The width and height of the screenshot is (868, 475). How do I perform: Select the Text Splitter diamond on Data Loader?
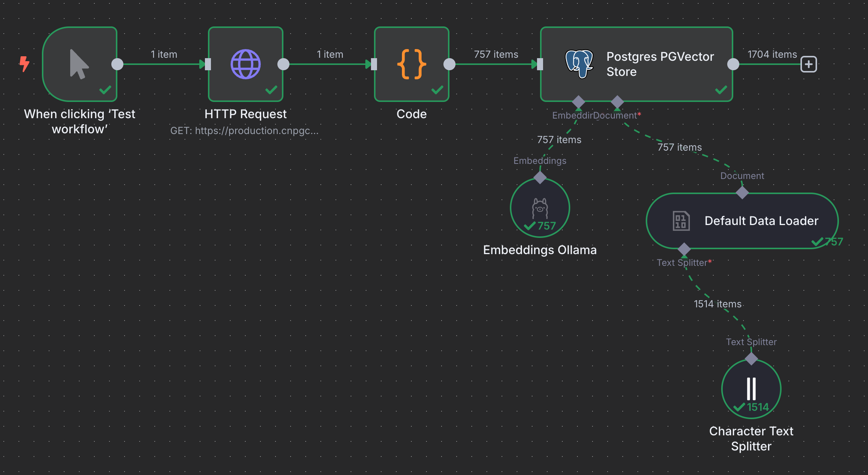(684, 249)
